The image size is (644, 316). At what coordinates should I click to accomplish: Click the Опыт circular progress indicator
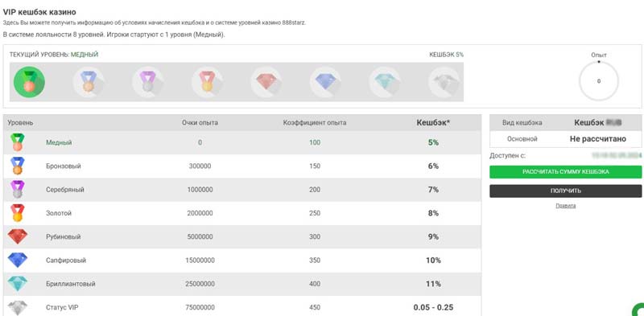(599, 81)
